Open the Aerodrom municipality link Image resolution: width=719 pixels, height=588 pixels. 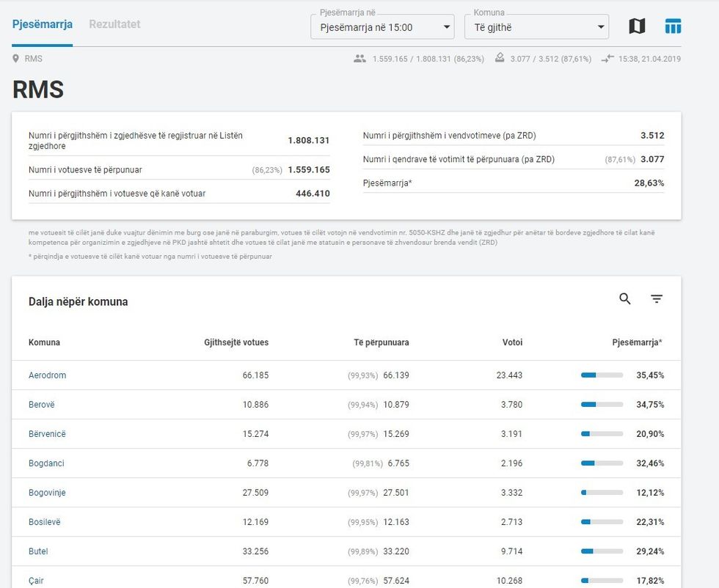(47, 375)
